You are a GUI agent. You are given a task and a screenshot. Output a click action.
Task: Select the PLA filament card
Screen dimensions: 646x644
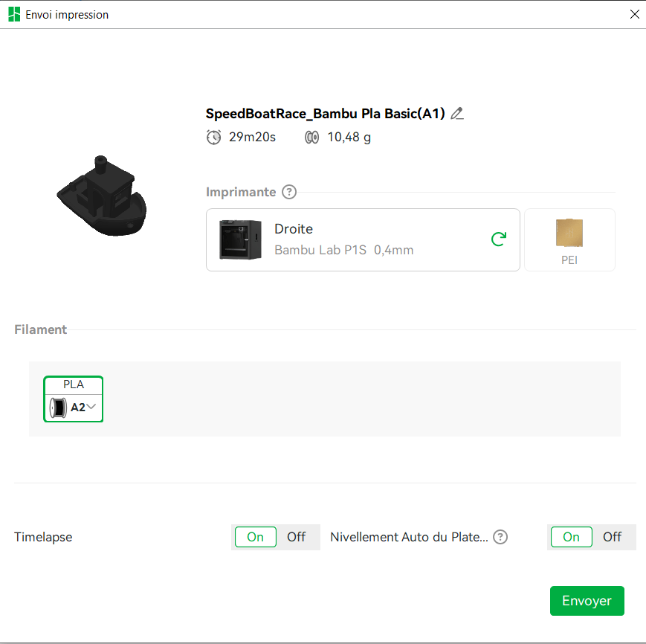(74, 385)
